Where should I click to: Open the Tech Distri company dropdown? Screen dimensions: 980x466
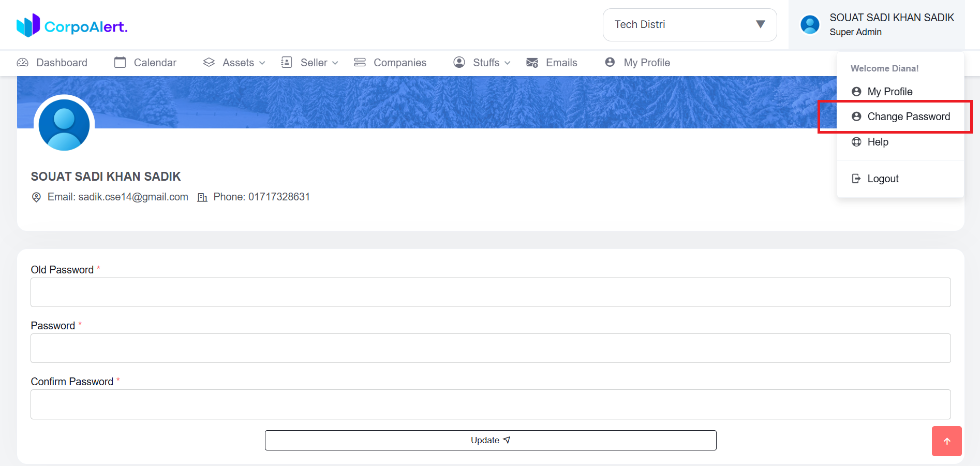pyautogui.click(x=689, y=24)
